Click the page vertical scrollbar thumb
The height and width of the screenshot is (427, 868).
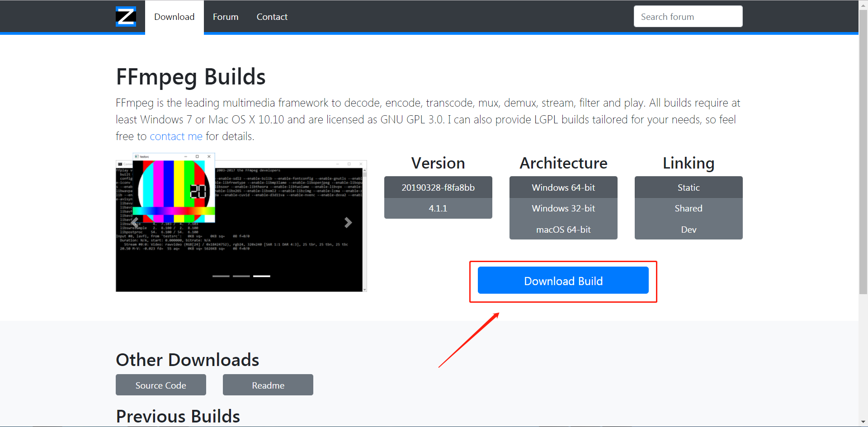863,152
